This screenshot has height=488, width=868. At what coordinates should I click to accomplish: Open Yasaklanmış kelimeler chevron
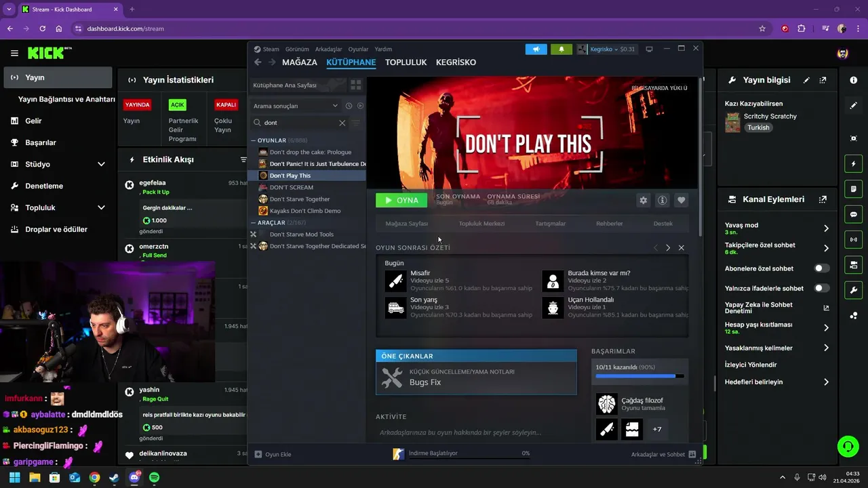tap(826, 348)
